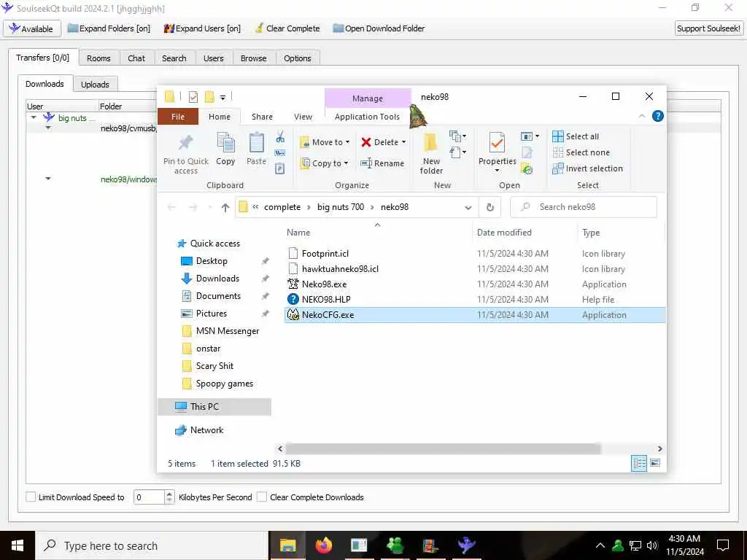Image resolution: width=747 pixels, height=560 pixels.
Task: Click the Available status button
Action: (32, 28)
